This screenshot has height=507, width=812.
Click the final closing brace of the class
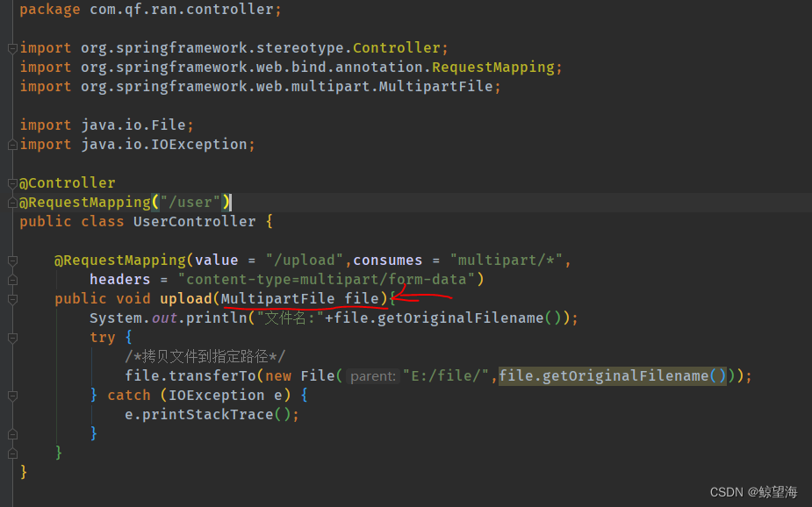(x=24, y=472)
